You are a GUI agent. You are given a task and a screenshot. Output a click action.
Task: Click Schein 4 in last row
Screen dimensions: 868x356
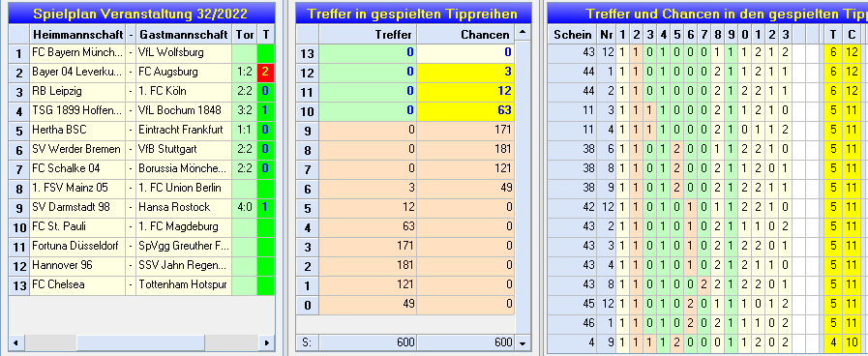[573, 343]
